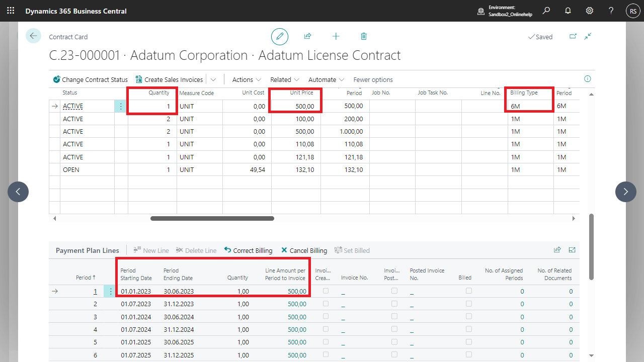Click Fewer options in action bar
The height and width of the screenshot is (362, 644).
coord(373,79)
